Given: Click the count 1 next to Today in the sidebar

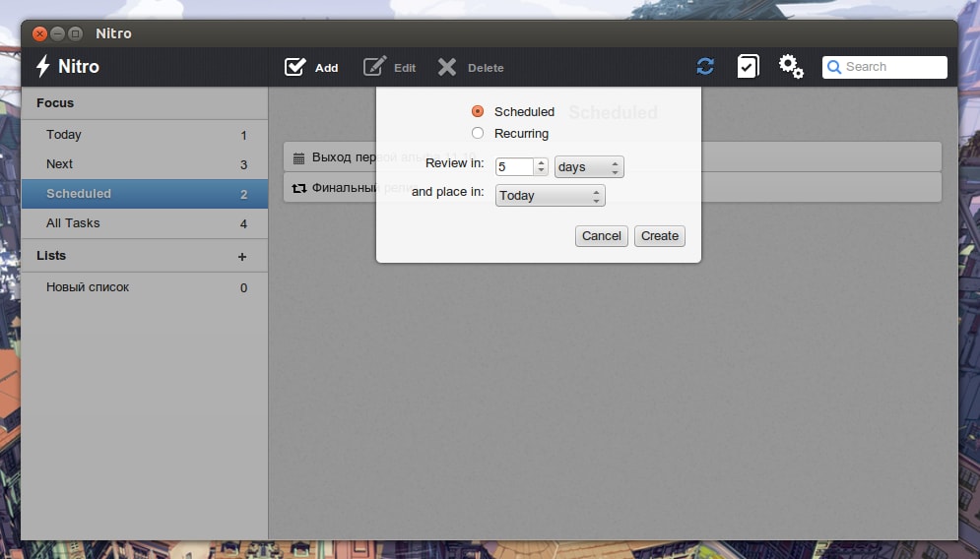Looking at the screenshot, I should click(x=243, y=136).
